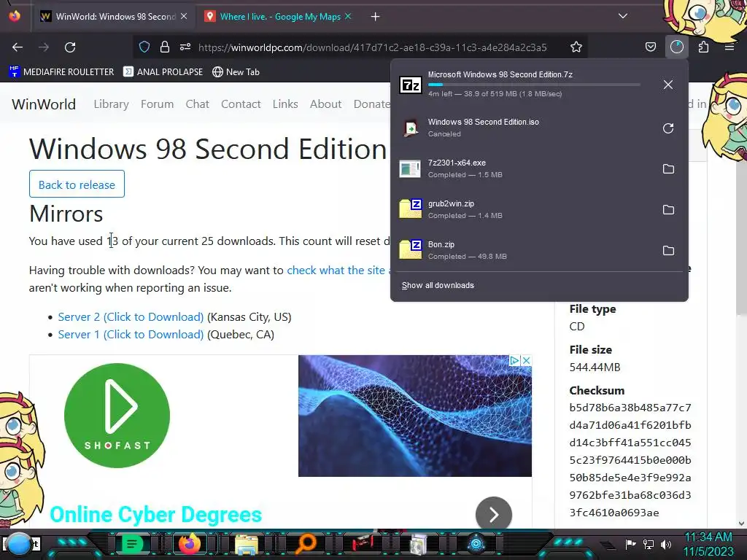Click the URL address field

(x=373, y=47)
